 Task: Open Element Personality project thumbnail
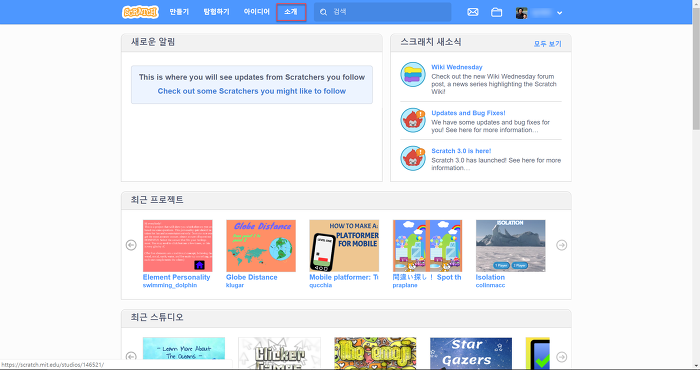pos(178,245)
